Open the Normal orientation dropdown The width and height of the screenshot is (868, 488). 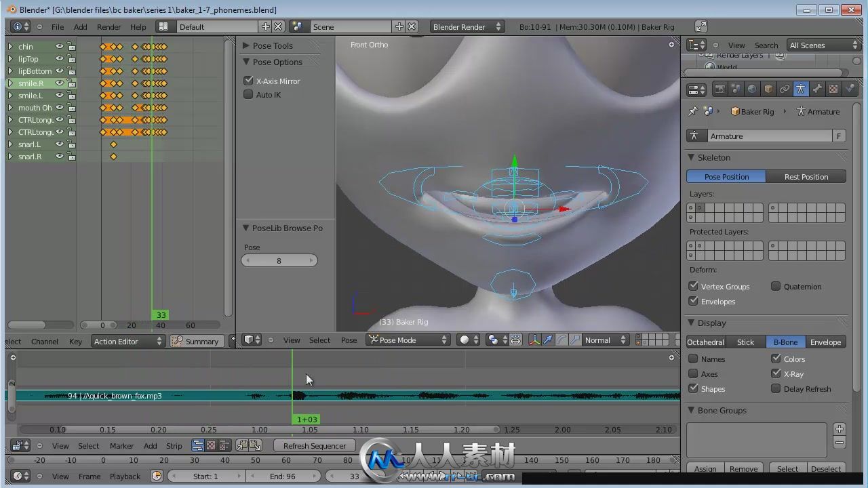(x=605, y=340)
